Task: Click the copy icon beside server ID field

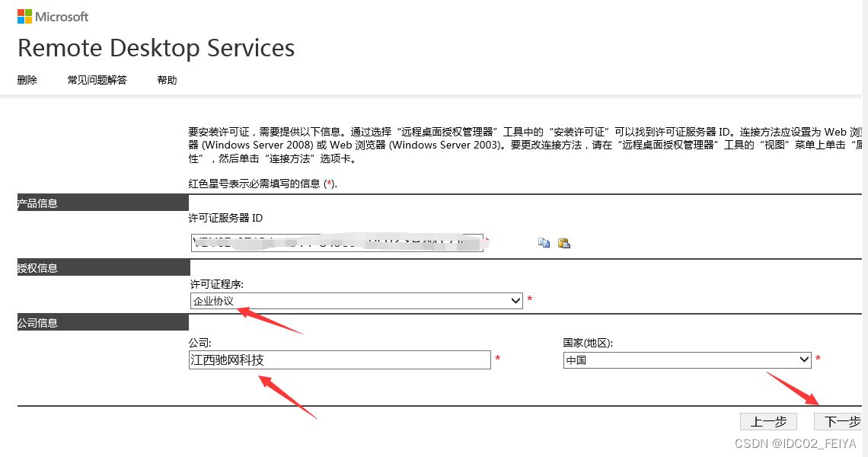Action: (x=544, y=243)
